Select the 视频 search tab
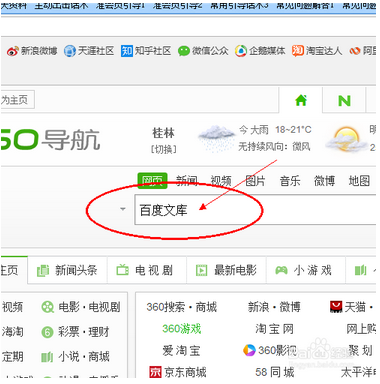Image resolution: width=380 pixels, height=384 pixels. point(221,181)
